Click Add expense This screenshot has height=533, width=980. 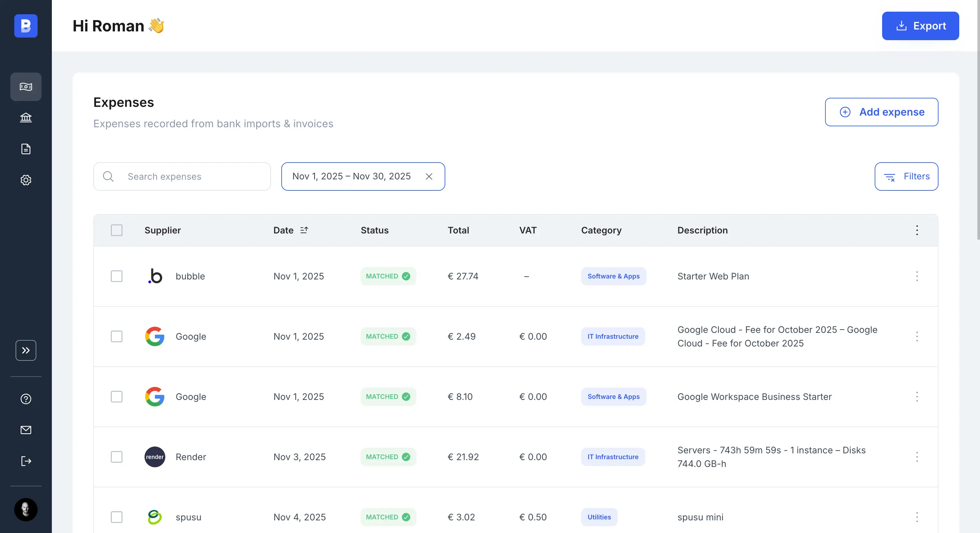coord(882,112)
